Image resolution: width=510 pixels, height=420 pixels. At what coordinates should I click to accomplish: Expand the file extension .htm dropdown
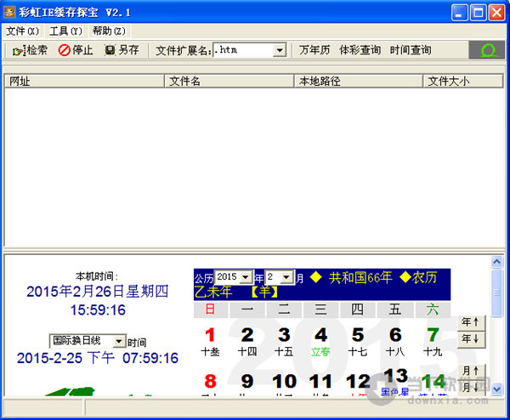tap(280, 51)
